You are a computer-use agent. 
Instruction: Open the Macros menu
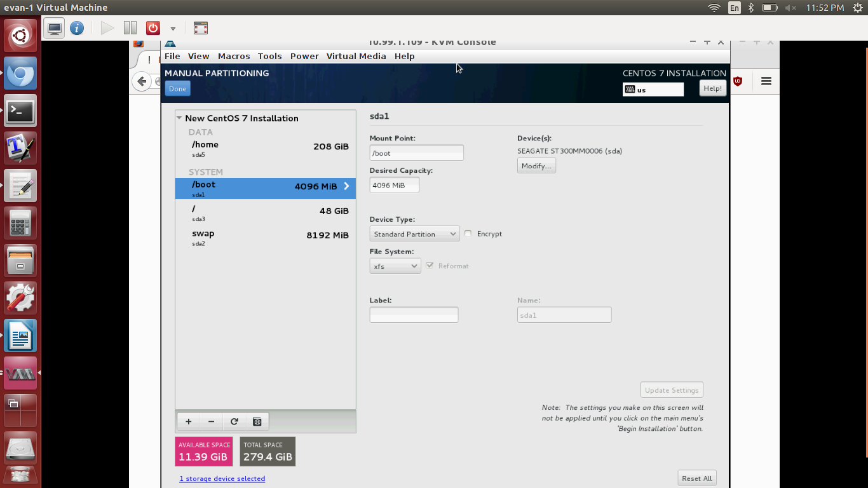pos(234,56)
